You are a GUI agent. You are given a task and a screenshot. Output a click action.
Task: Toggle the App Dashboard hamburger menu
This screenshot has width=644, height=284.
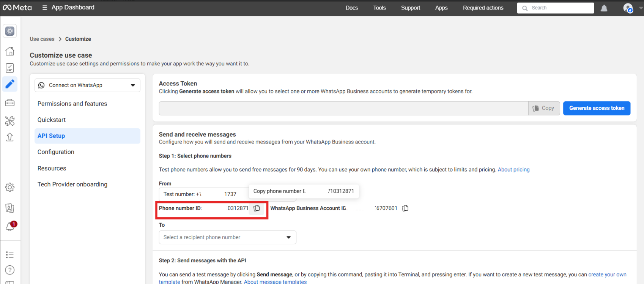(45, 8)
